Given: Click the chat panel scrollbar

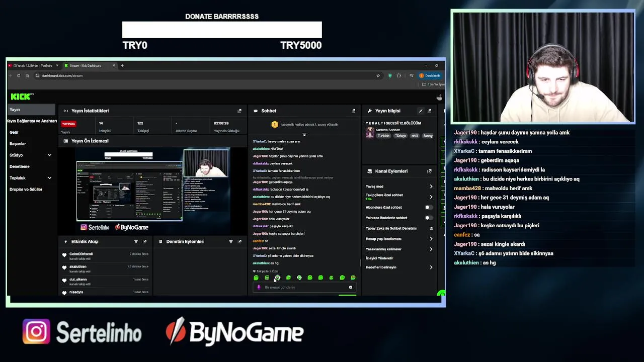Looking at the screenshot, I should tap(360, 263).
